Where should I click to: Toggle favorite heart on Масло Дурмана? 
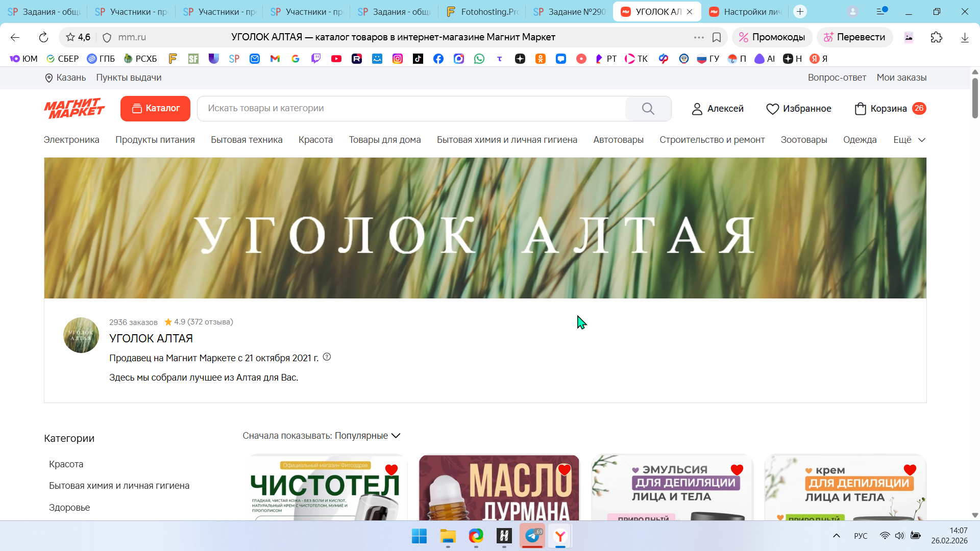pyautogui.click(x=564, y=469)
